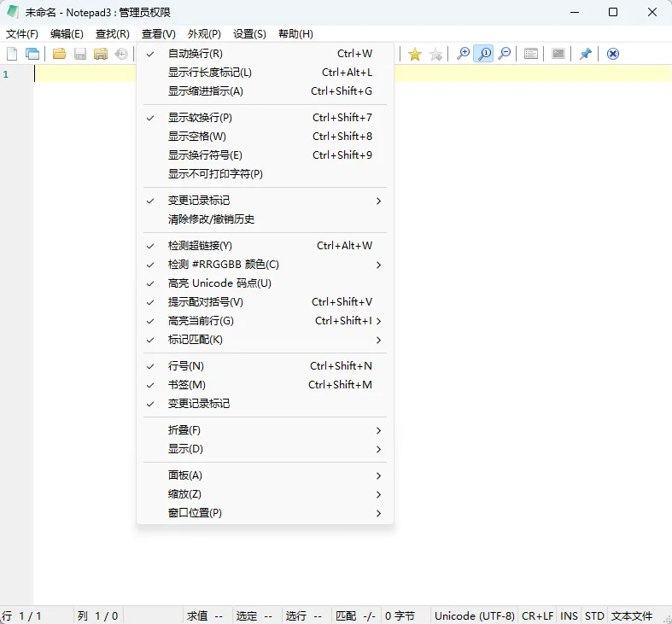Viewport: 672px width, 624px height.
Task: Click the New file toolbar icon
Action: click(12, 54)
